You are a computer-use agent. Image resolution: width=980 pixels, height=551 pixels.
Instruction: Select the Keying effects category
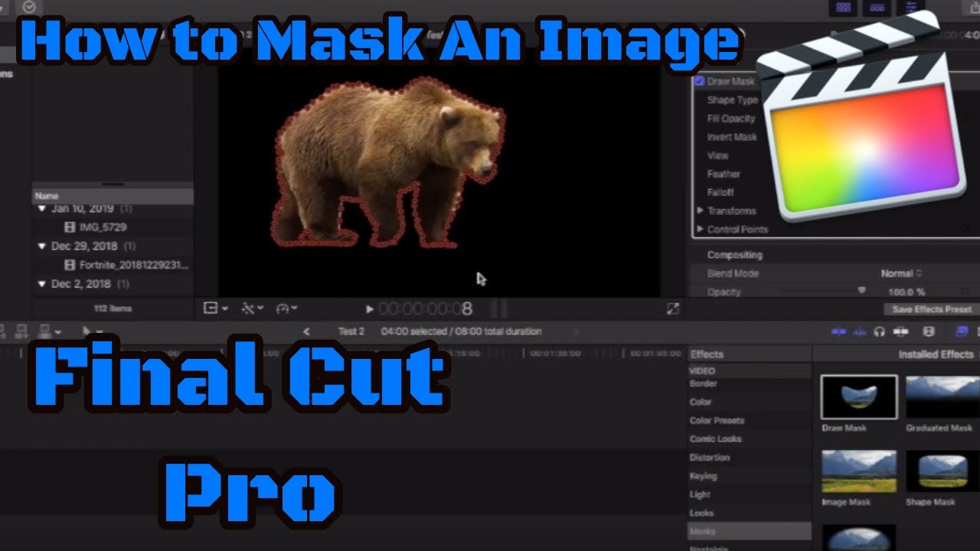click(x=704, y=476)
